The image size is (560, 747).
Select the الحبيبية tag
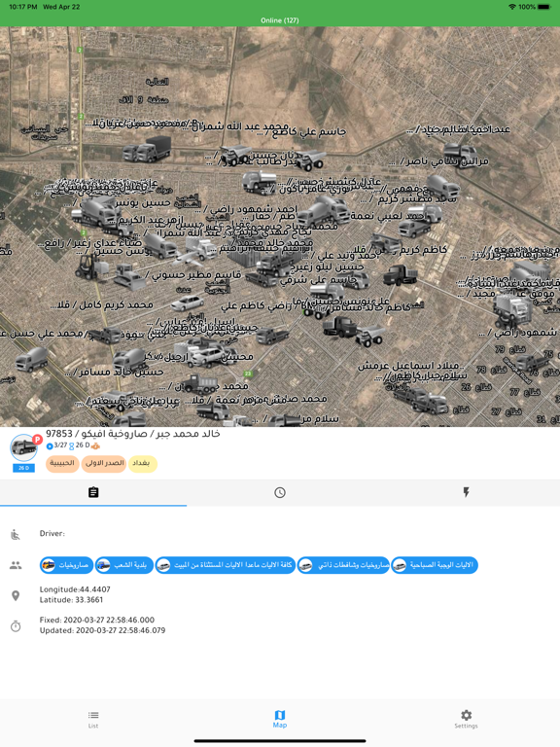tap(62, 464)
